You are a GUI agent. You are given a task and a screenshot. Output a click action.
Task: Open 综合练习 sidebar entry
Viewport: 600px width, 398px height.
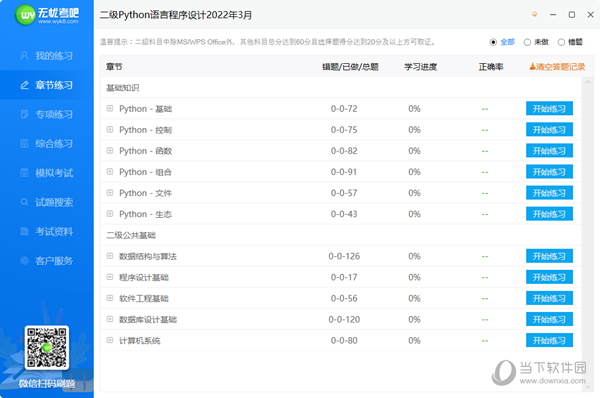coord(47,144)
